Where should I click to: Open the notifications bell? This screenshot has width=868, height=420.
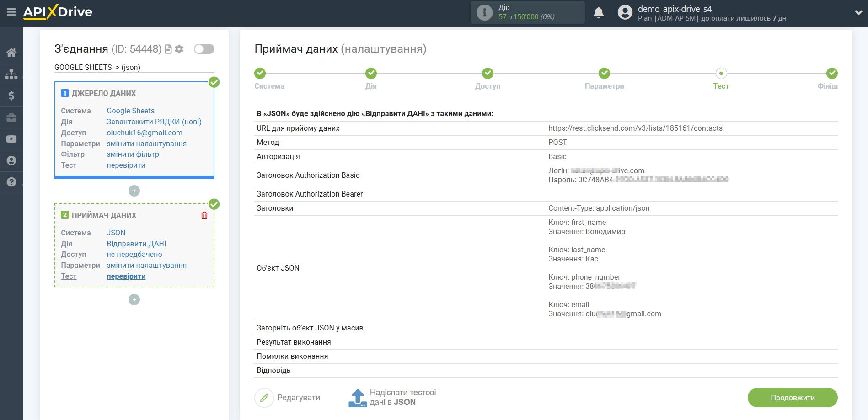[599, 12]
